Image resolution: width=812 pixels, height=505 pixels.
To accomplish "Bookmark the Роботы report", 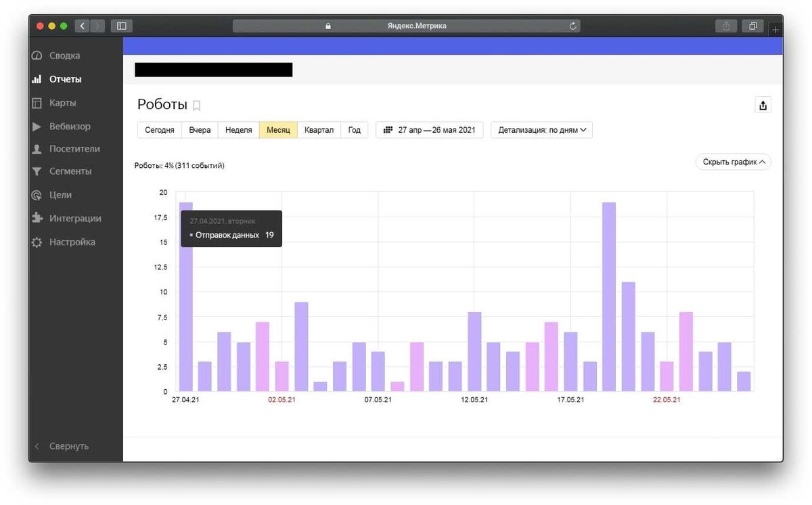I will pos(197,106).
